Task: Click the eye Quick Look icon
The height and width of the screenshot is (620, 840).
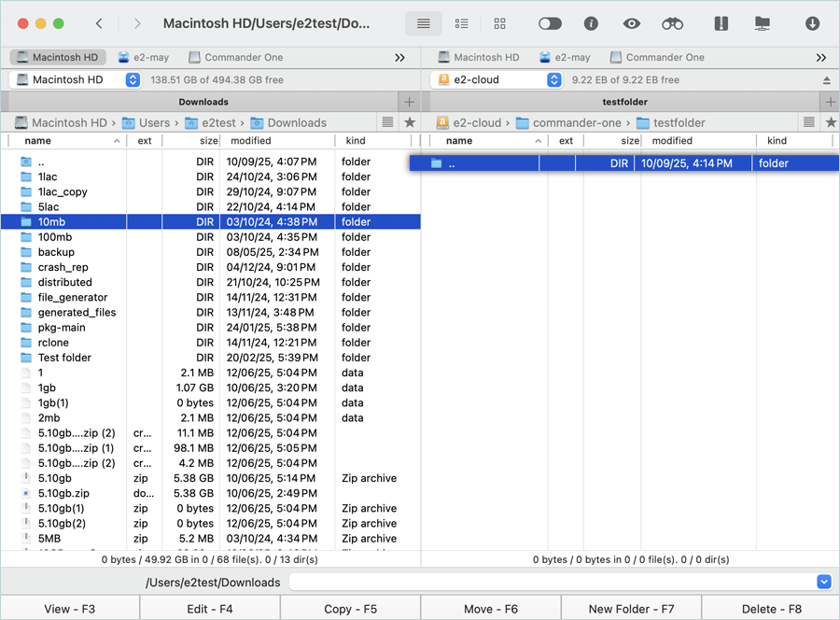Action: click(632, 23)
